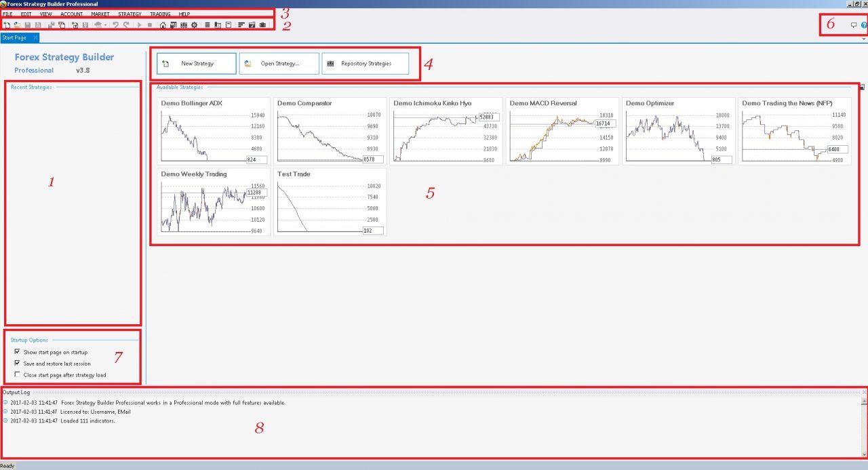
Task: Click the Home start page toolbar icon
Action: [163, 25]
